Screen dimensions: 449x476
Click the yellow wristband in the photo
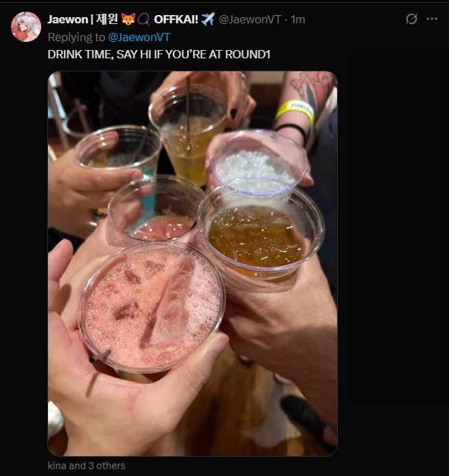click(295, 112)
